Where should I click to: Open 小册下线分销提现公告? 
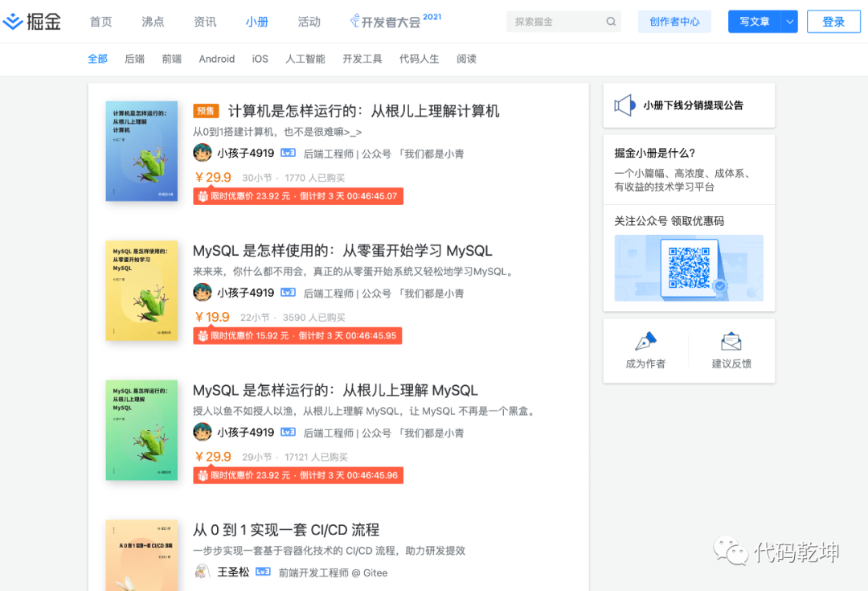(x=693, y=105)
